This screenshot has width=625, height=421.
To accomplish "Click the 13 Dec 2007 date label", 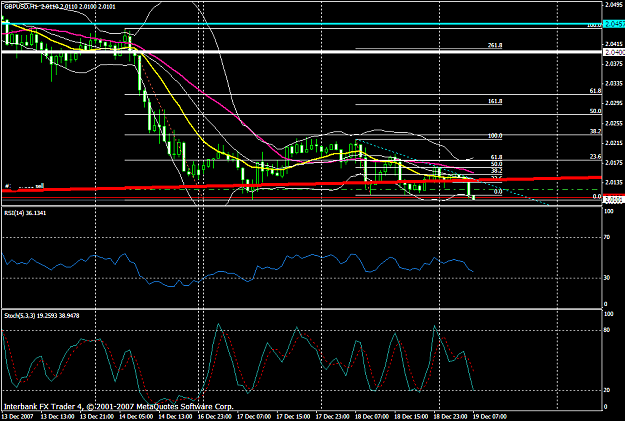I will tap(17, 417).
